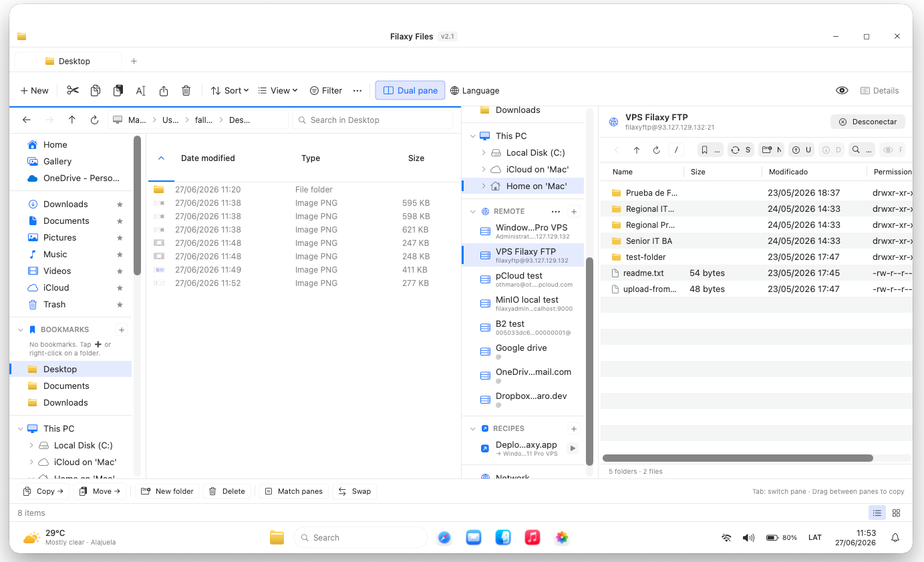Click the Cut scissors icon in toolbar
Screen dimensions: 924x562
coord(73,90)
